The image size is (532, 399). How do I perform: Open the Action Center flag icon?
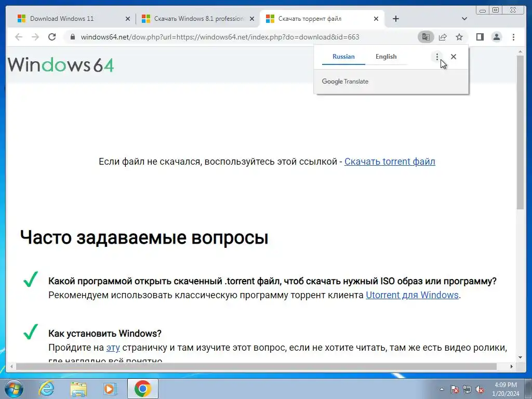(x=455, y=389)
